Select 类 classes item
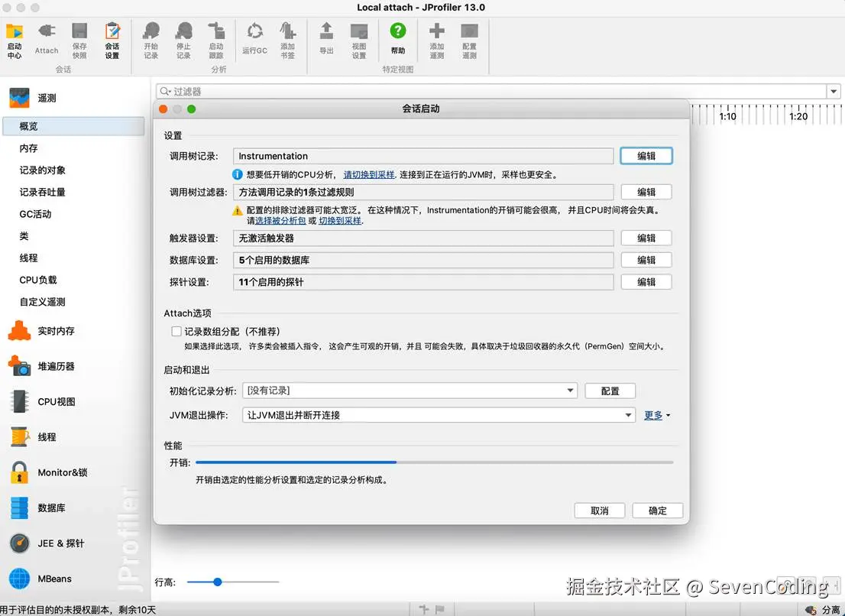The image size is (845, 616). point(24,236)
